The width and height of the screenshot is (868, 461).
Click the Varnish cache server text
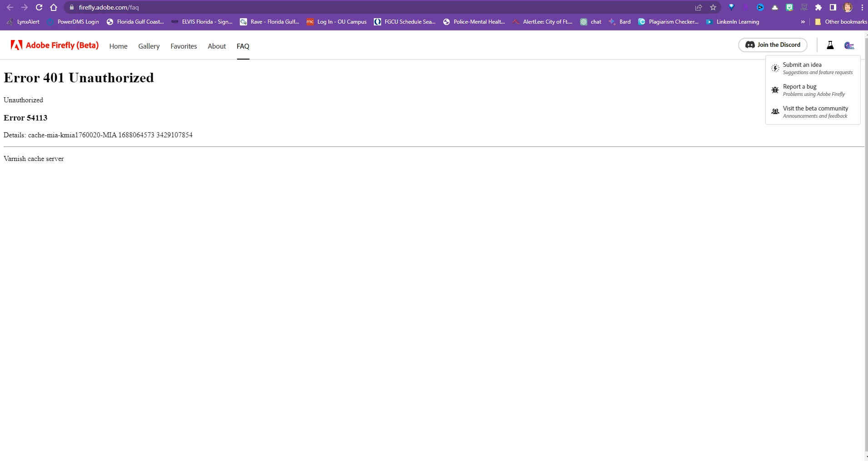coord(34,159)
